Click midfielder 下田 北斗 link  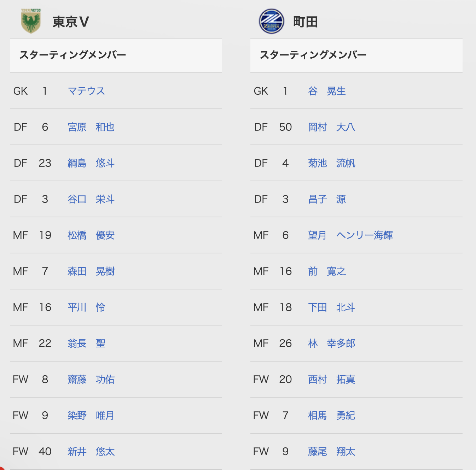pos(331,307)
